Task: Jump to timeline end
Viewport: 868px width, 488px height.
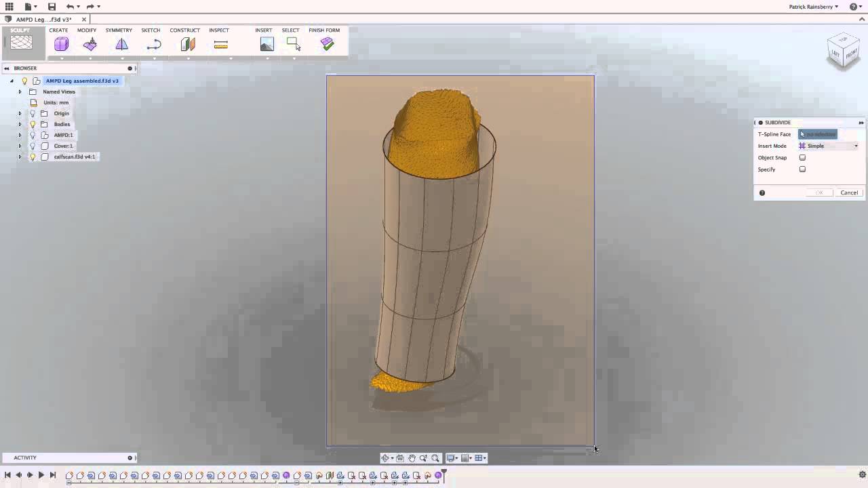Action: (x=53, y=475)
